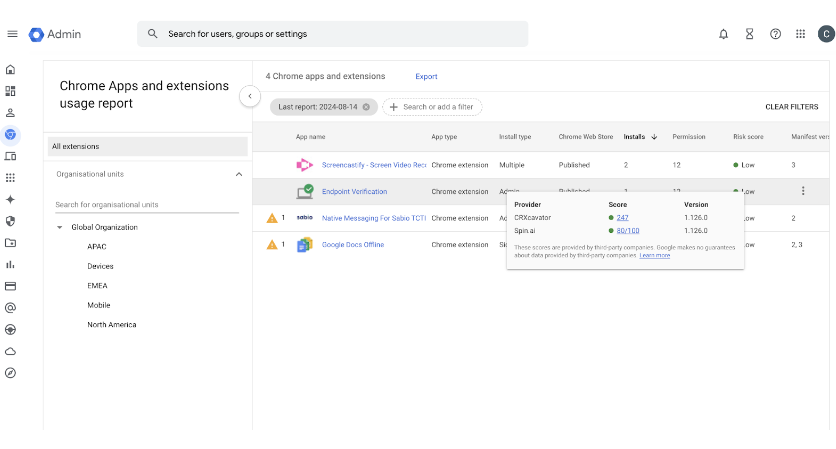Viewport: 836px width, 449px height.
Task: Select North America organisational unit
Action: pyautogui.click(x=111, y=325)
